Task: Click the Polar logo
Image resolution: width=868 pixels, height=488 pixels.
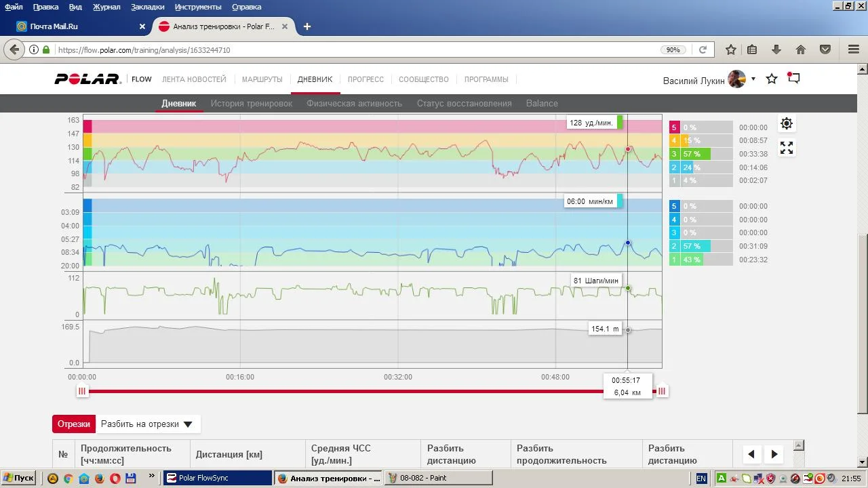Action: click(x=87, y=79)
